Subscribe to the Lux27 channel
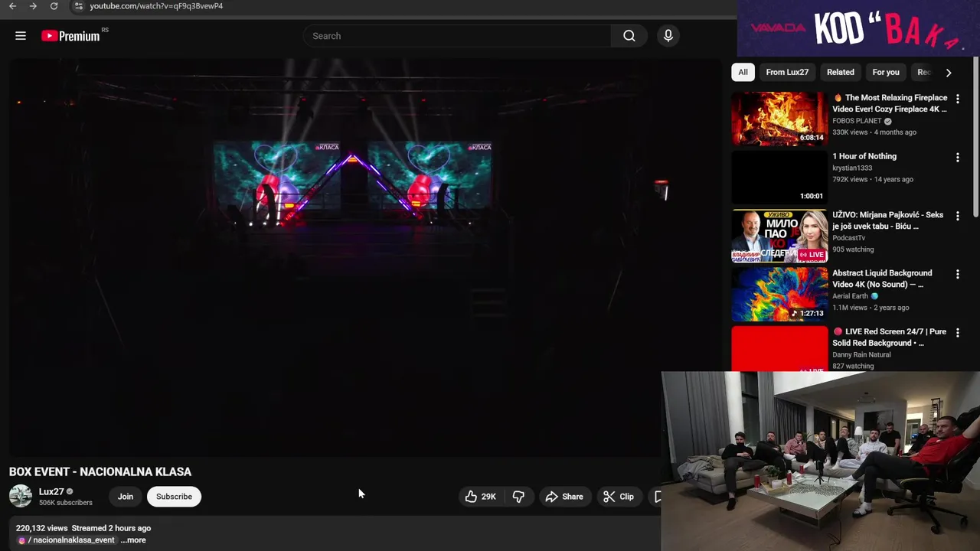Viewport: 980px width, 551px height. 174,497
